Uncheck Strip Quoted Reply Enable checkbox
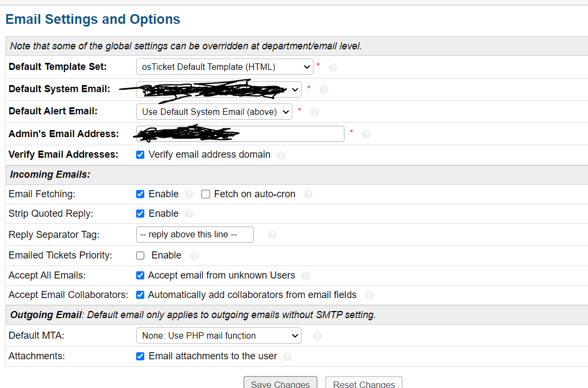 point(140,214)
